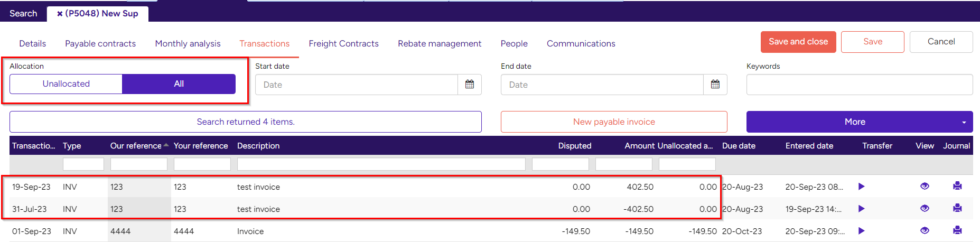The image size is (980, 242).
Task: Click the Unallocated amount filter box
Action: [687, 164]
